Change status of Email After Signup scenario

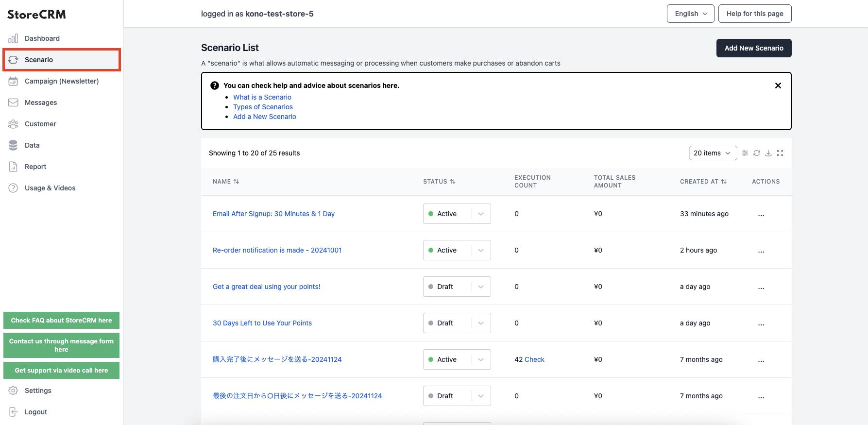coord(457,214)
